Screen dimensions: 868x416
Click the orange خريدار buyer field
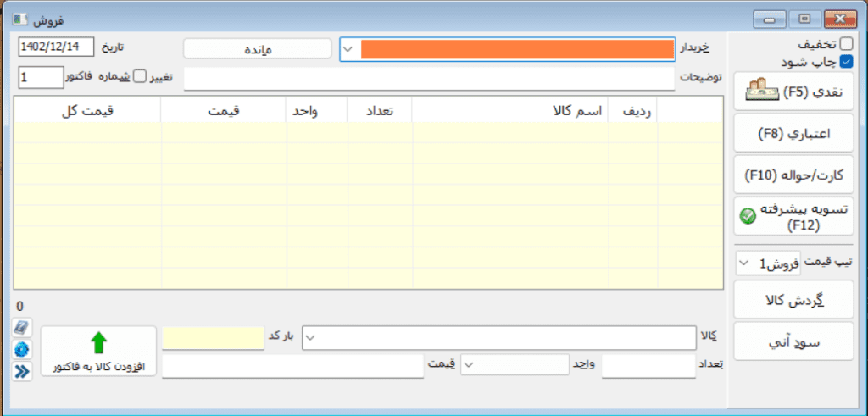click(x=518, y=49)
